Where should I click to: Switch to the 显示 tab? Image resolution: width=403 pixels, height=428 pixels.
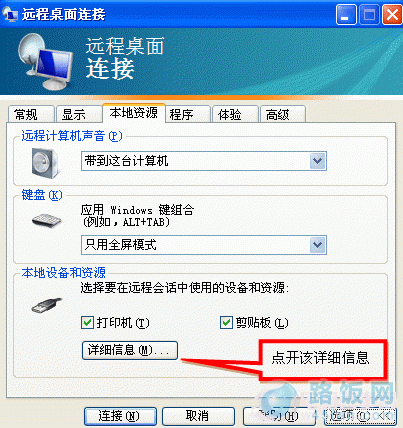79,114
